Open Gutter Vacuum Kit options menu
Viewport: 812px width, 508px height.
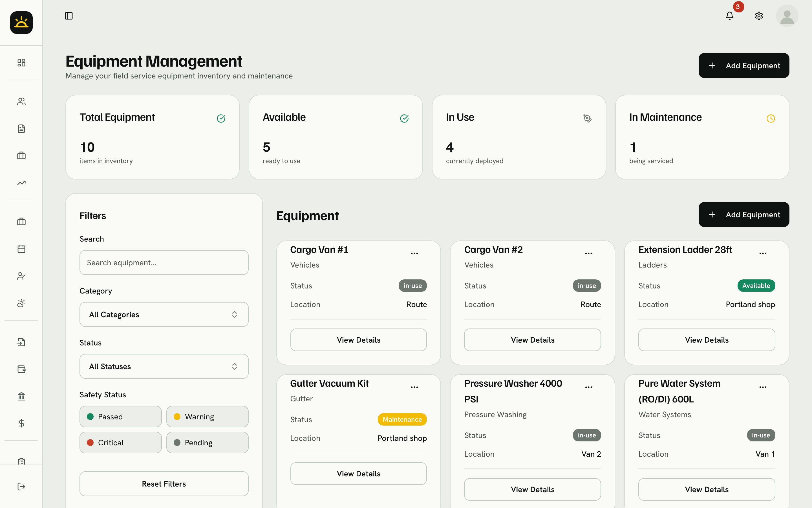click(x=414, y=387)
